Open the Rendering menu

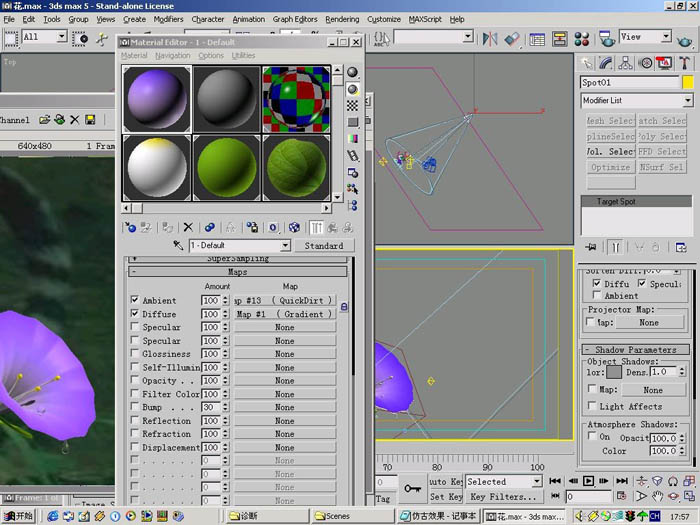[342, 19]
